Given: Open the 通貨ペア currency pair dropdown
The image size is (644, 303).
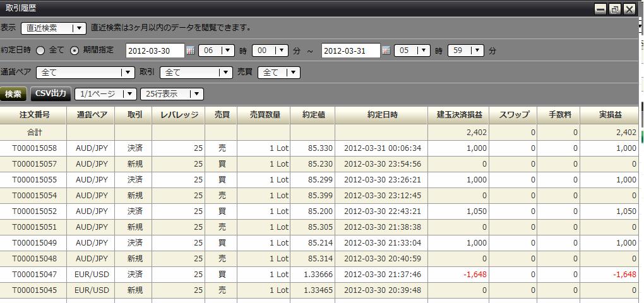Looking at the screenshot, I should 85,73.
